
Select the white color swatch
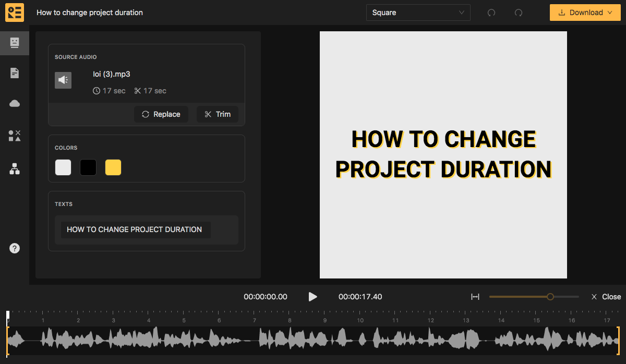tap(63, 167)
